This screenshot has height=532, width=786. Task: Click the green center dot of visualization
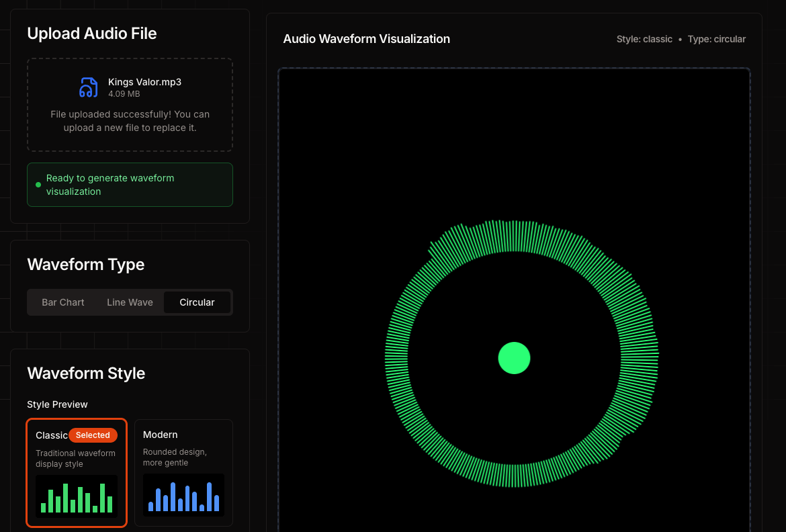[x=515, y=358]
